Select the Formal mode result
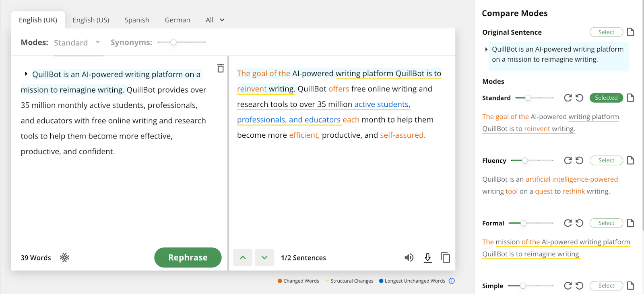The height and width of the screenshot is (294, 644). [606, 223]
